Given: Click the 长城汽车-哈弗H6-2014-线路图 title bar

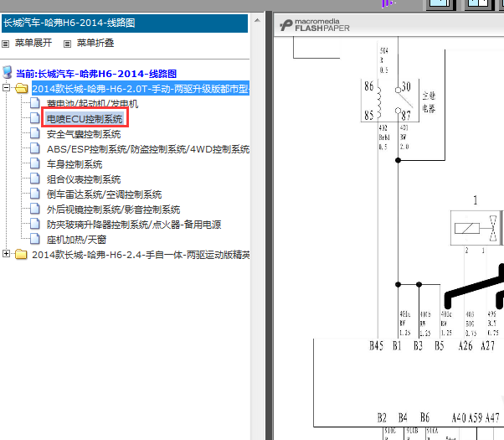Looking at the screenshot, I should point(125,23).
